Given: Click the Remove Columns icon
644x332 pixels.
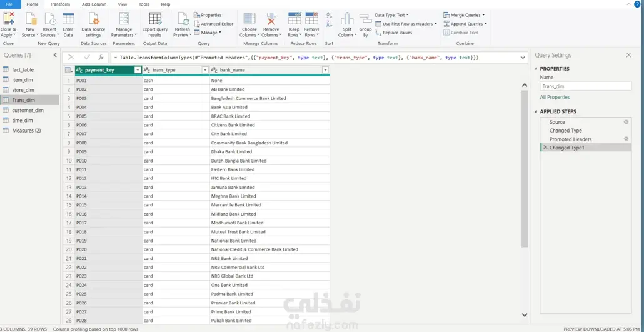Looking at the screenshot, I should (271, 19).
